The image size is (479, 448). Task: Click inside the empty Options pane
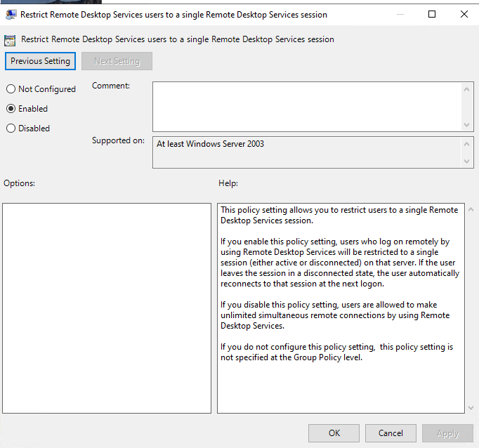tap(107, 308)
